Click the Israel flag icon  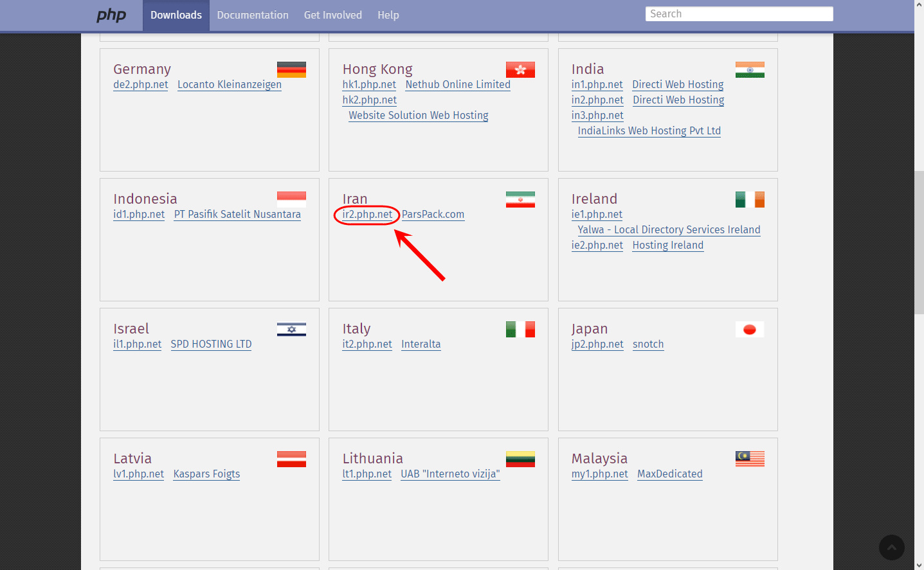click(x=291, y=329)
